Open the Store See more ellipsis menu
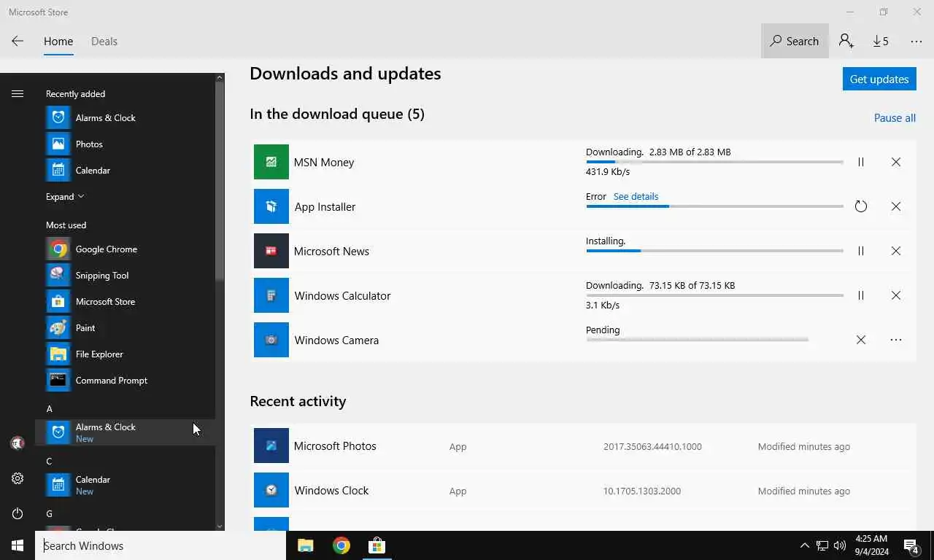 click(x=916, y=42)
